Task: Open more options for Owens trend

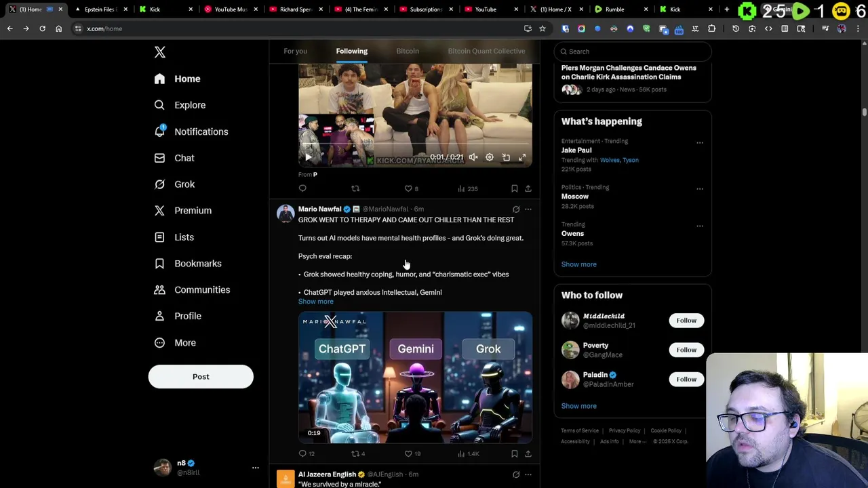Action: pos(700,226)
